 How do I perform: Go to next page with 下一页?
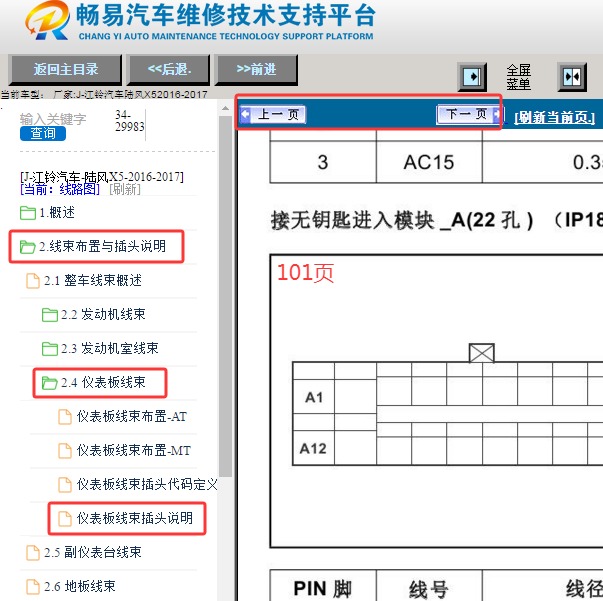click(468, 114)
